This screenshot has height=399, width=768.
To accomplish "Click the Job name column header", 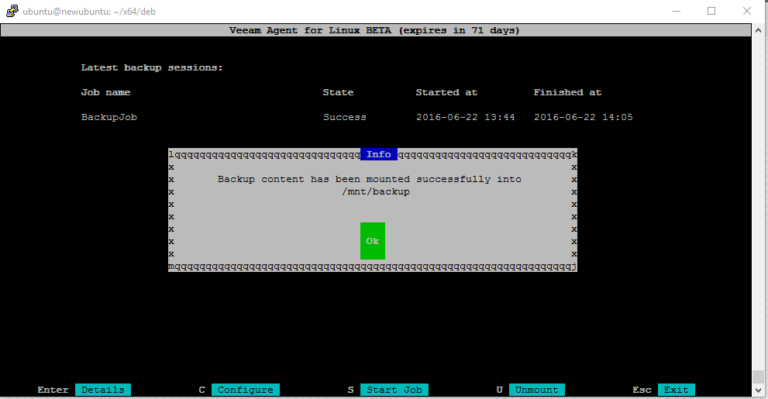I will (x=106, y=92).
